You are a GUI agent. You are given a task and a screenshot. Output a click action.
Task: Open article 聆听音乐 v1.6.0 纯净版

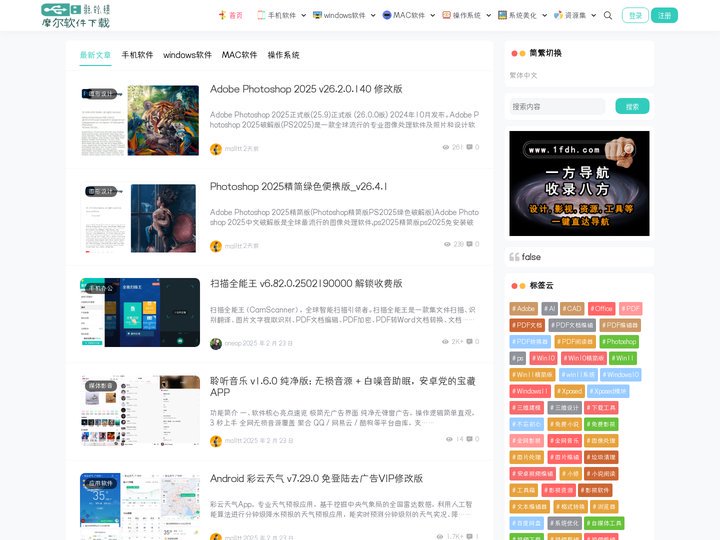pos(343,387)
